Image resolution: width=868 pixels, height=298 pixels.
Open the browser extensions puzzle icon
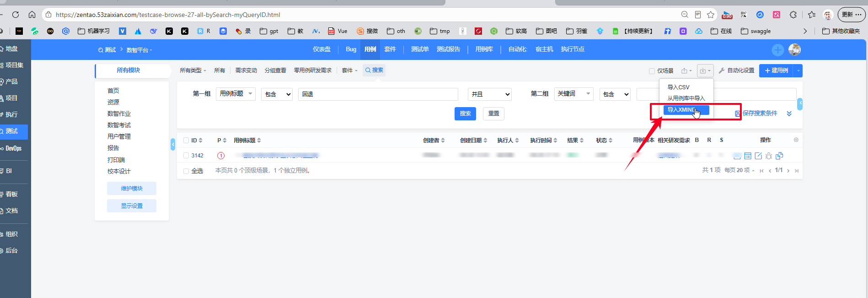(x=793, y=15)
